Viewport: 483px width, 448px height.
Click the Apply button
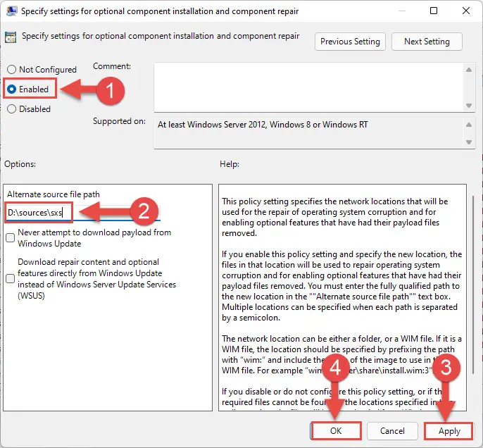[449, 431]
